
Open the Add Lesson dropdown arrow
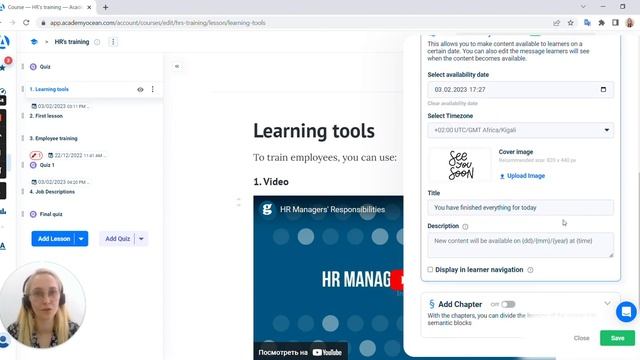(81, 239)
